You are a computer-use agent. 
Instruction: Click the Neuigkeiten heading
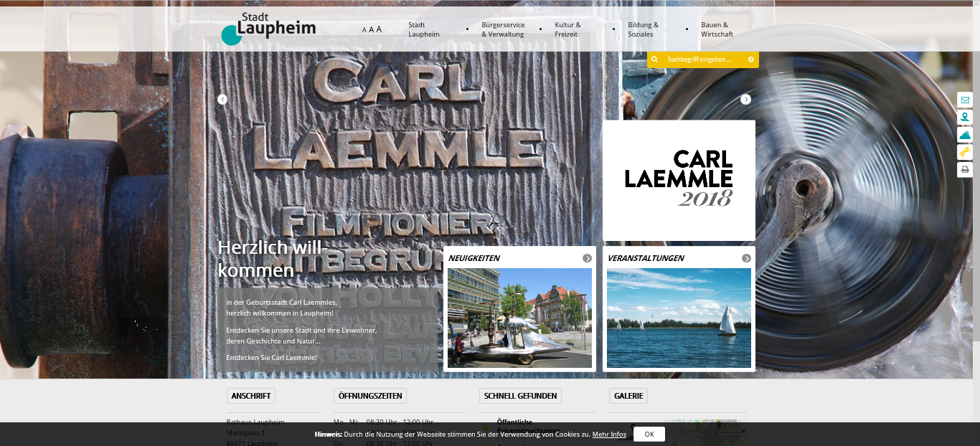(x=474, y=258)
